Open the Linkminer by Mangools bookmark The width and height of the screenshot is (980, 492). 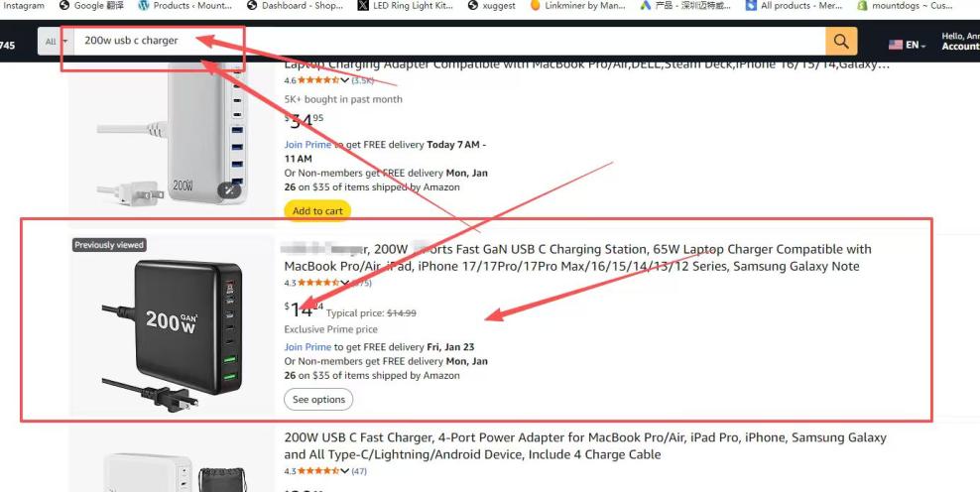pyautogui.click(x=578, y=6)
